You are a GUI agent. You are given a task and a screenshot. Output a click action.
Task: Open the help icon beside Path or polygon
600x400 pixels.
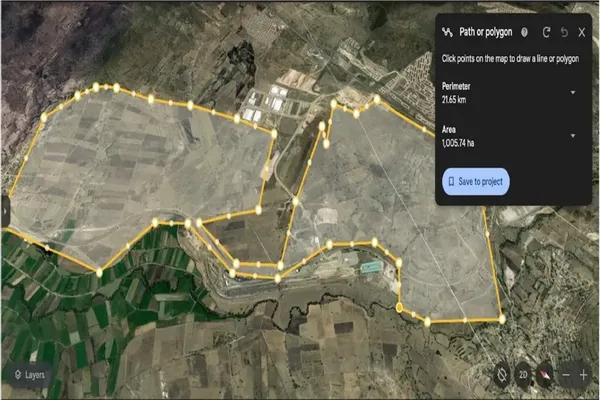click(x=524, y=33)
